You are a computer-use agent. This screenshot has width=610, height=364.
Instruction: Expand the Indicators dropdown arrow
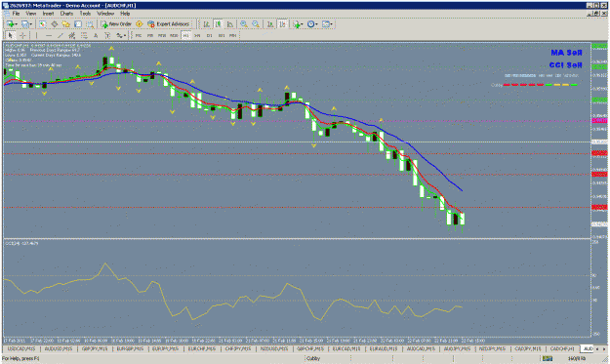(303, 24)
